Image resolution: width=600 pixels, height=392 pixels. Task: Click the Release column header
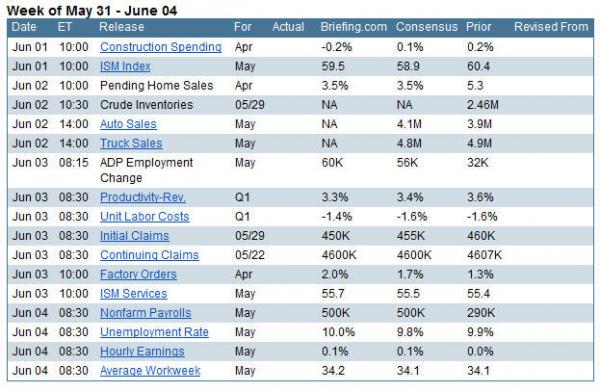122,27
